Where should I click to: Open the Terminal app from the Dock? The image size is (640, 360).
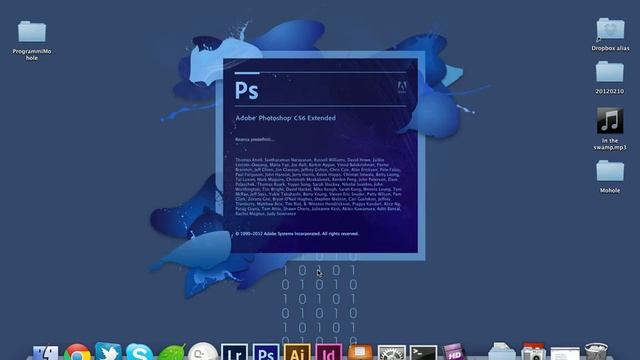[x=423, y=353]
